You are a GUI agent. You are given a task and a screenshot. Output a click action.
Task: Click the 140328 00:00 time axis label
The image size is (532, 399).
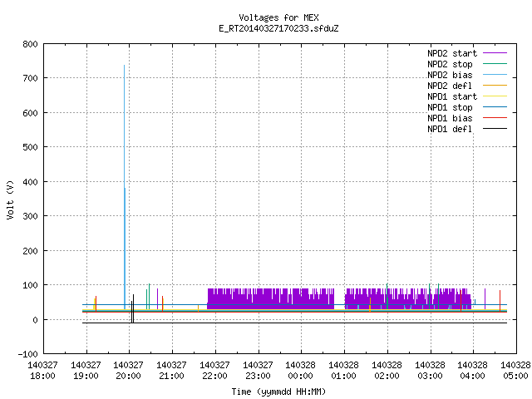coord(300,371)
